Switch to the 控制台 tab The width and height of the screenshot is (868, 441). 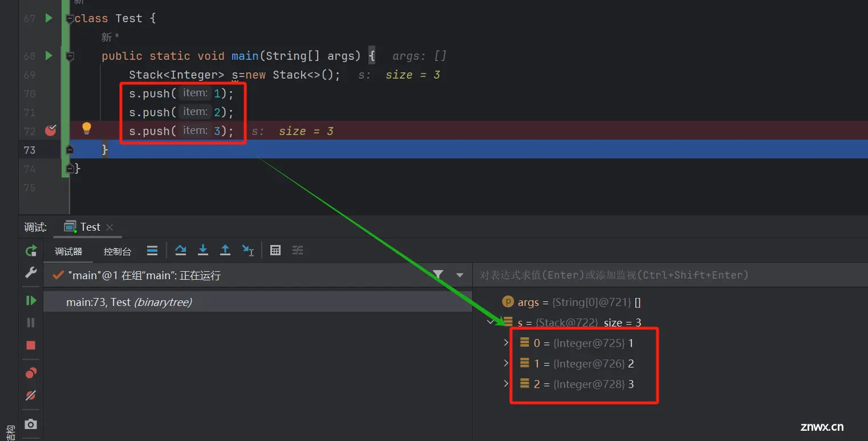pos(117,251)
